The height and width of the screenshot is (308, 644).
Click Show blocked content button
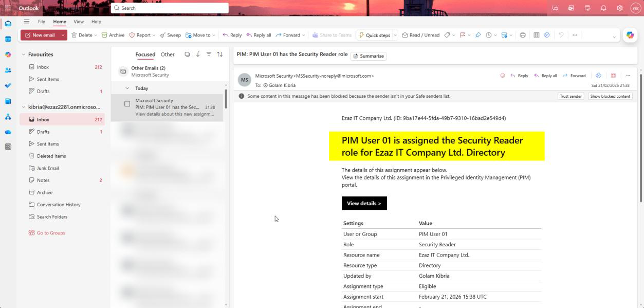(x=610, y=96)
